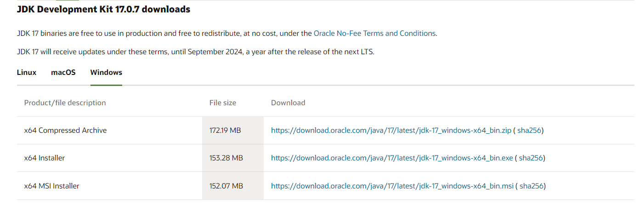The height and width of the screenshot is (211, 644).
Task: Click the Product/file description column header
Action: click(x=65, y=103)
